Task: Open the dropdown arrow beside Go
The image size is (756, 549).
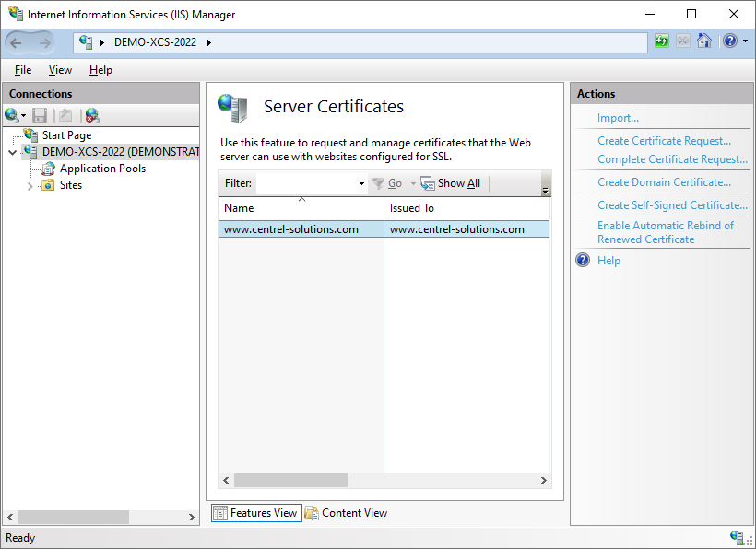Action: 413,183
